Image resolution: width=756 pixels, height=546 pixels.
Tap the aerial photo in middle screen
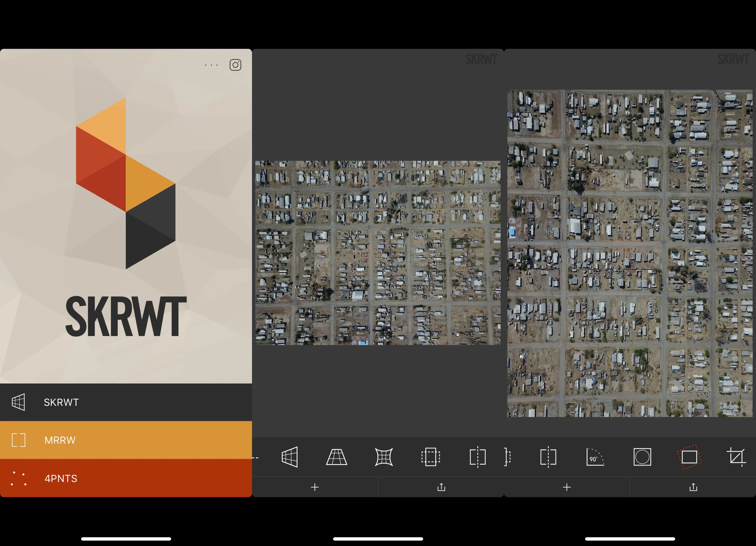coord(378,253)
